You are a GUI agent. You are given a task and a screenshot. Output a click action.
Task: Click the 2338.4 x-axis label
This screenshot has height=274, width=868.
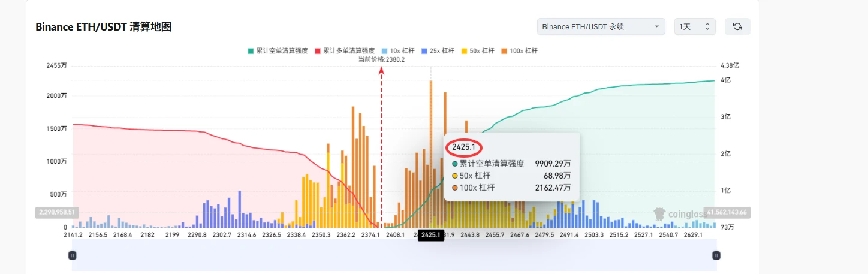(296, 235)
